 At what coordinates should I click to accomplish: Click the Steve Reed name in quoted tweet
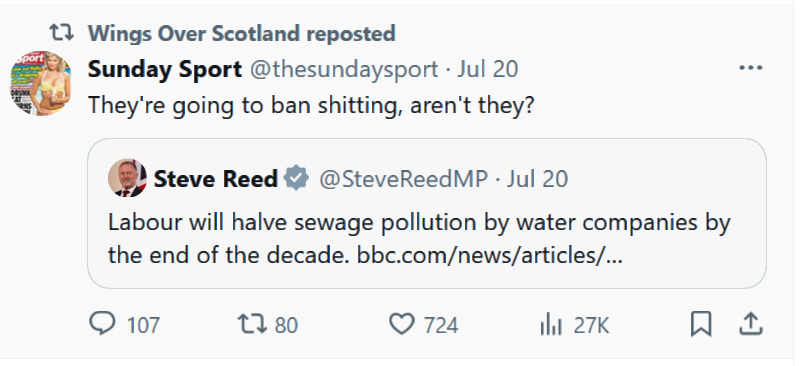click(216, 179)
